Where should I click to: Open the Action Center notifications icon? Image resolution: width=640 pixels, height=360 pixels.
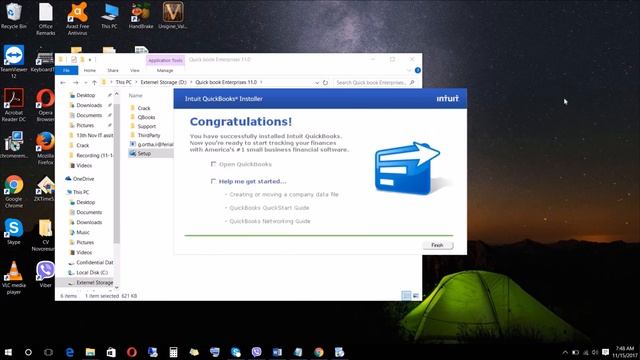click(606, 352)
